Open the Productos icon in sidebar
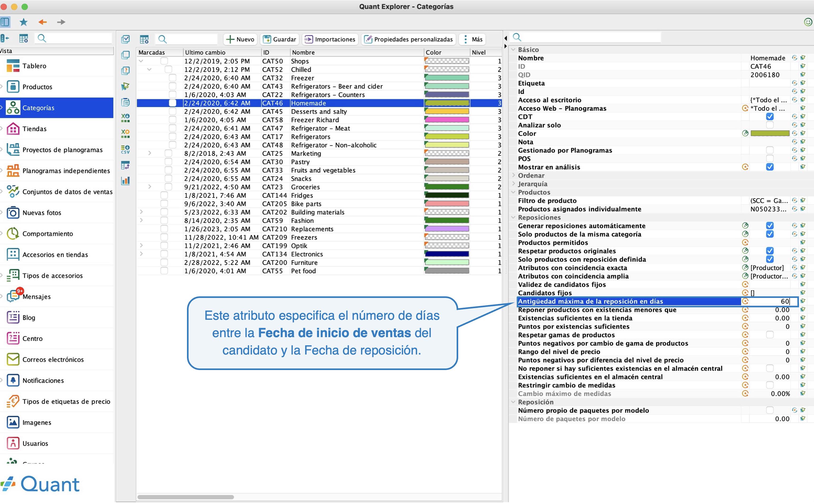 pyautogui.click(x=13, y=87)
